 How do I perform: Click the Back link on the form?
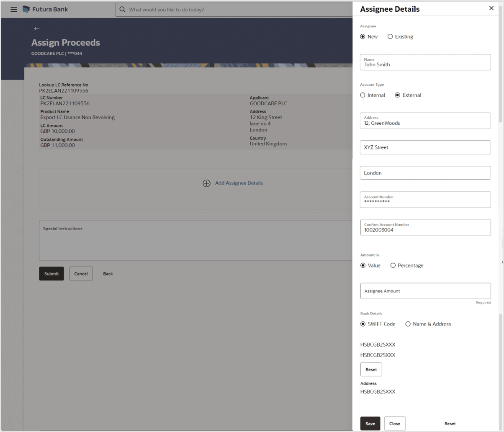point(108,273)
